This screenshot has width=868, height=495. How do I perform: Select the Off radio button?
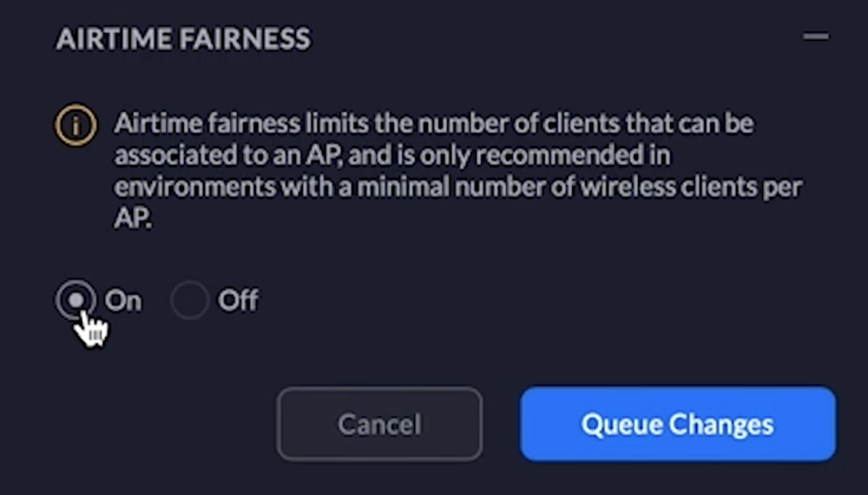189,300
